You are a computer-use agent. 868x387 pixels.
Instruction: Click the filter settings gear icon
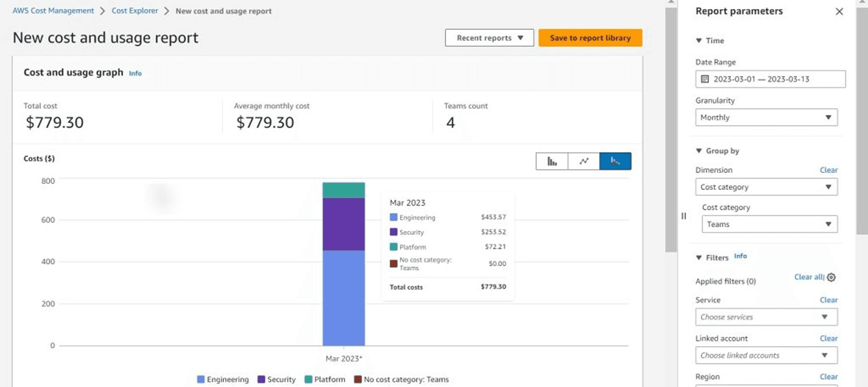pyautogui.click(x=831, y=277)
